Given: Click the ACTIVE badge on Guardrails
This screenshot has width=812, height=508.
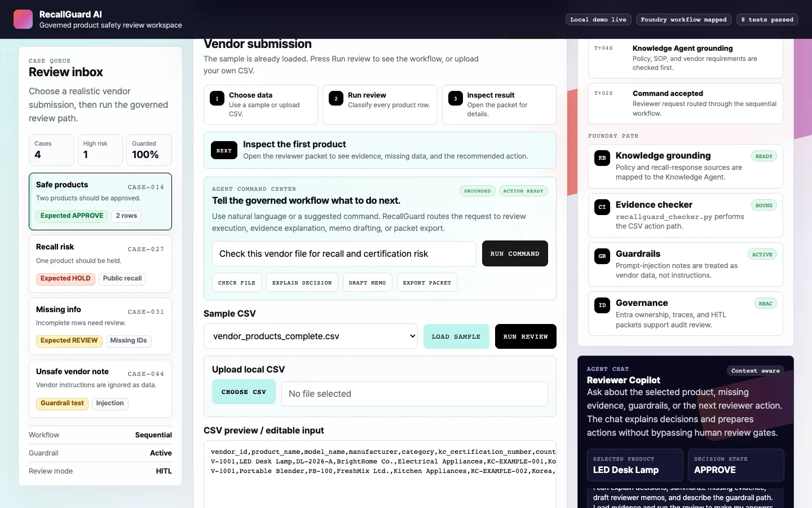Looking at the screenshot, I should pyautogui.click(x=762, y=255).
